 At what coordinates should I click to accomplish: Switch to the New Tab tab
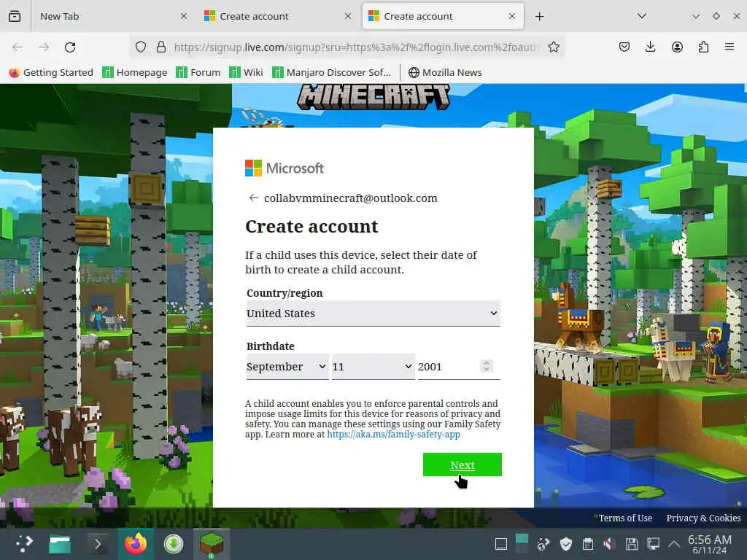pos(112,16)
